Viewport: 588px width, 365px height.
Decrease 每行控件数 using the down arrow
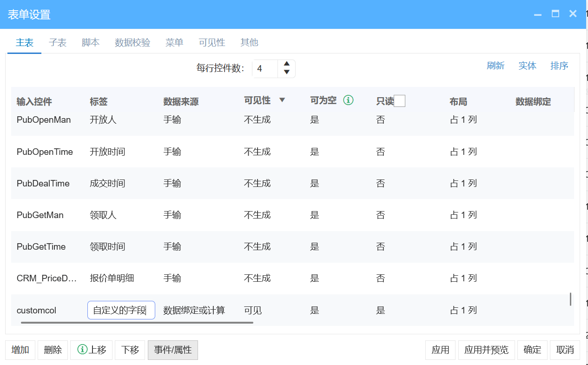pyautogui.click(x=287, y=72)
